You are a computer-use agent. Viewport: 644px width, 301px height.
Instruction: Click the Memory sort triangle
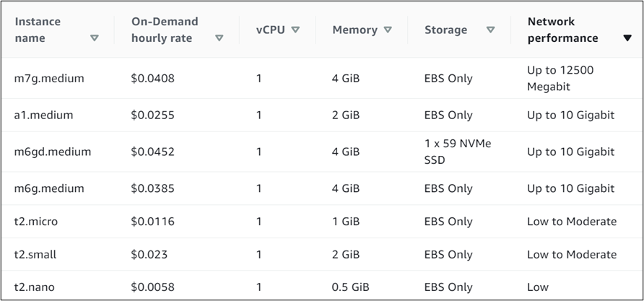click(388, 30)
